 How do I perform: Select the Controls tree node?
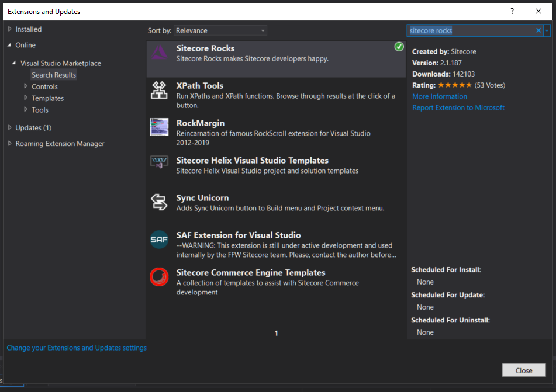44,86
